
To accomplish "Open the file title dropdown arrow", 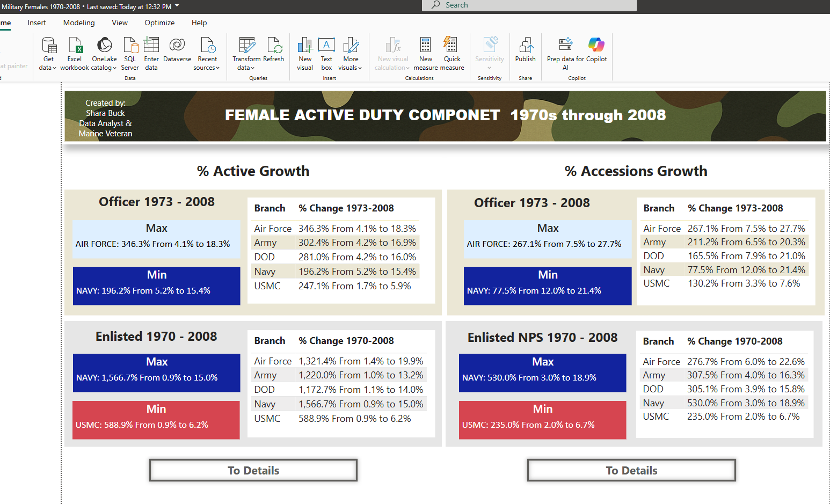I will tap(177, 6).
